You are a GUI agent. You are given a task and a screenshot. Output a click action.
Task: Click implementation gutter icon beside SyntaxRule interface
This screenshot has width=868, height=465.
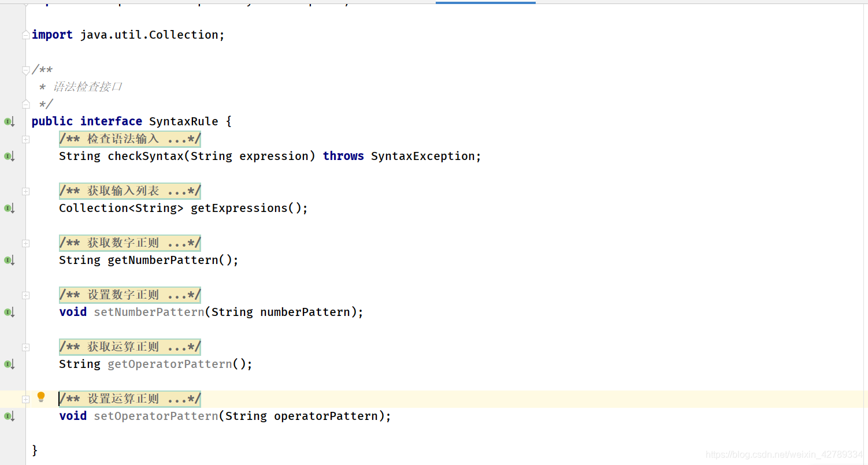tap(9, 121)
